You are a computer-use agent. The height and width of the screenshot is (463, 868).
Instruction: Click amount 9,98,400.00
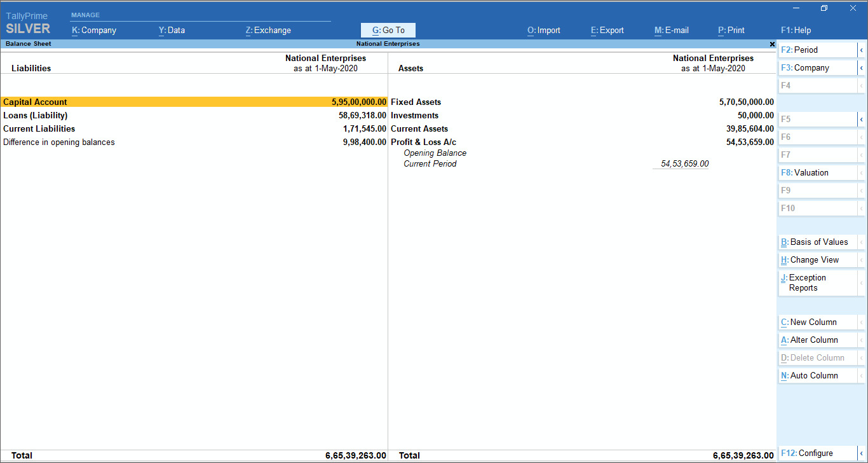tap(365, 142)
